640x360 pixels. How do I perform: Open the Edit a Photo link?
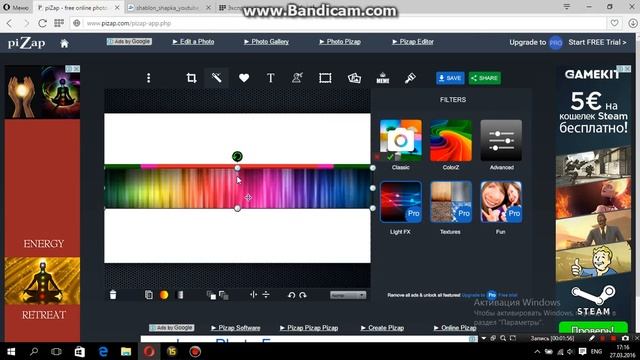(193, 42)
